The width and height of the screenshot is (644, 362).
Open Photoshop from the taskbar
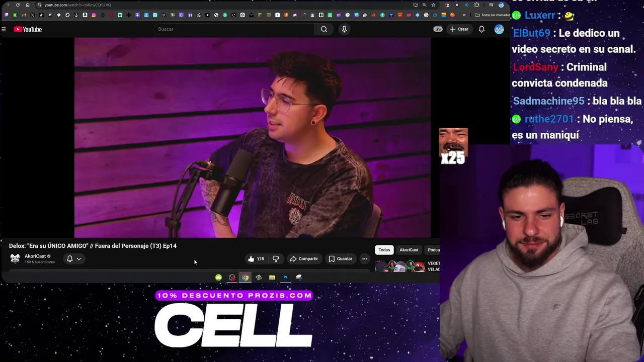[285, 278]
